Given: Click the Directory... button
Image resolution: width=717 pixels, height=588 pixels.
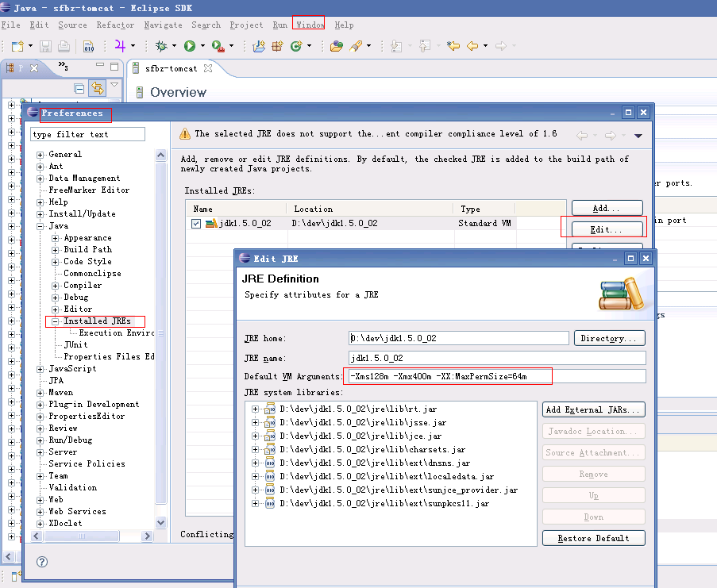Looking at the screenshot, I should click(608, 338).
